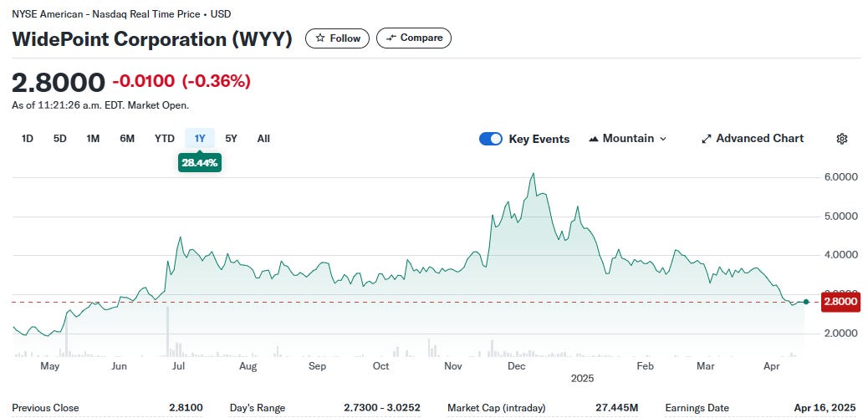Click the Jul label on chart axis
Screen dimensions: 868x418
[179, 366]
